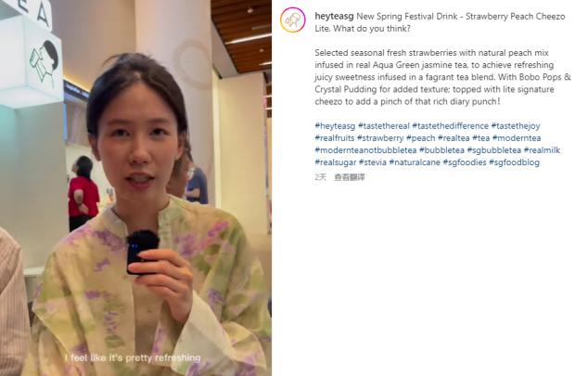Screen dimensions: 588x376
Task: Open the #realmilk hashtag
Action: (542, 150)
